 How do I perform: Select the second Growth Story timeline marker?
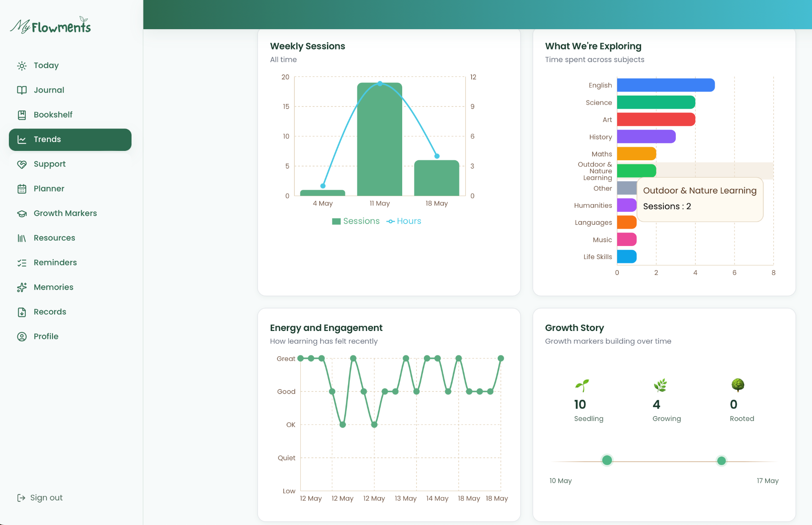click(721, 461)
